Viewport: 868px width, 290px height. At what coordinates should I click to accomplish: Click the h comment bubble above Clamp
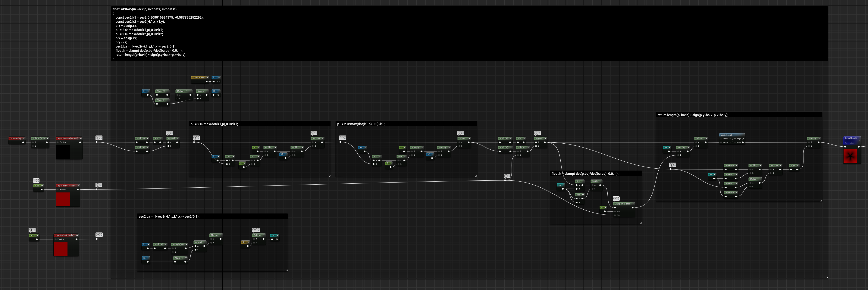[616, 199]
